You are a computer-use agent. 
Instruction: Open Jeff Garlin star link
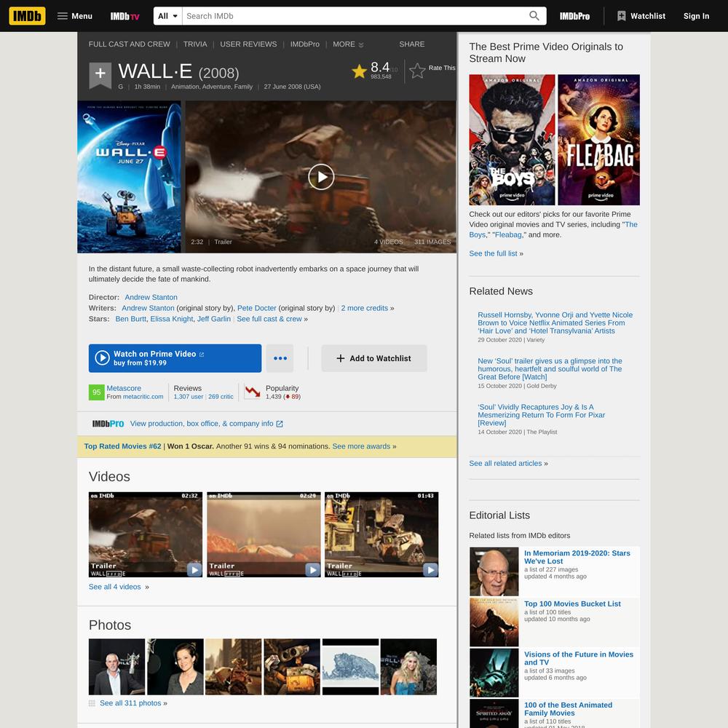pyautogui.click(x=214, y=319)
